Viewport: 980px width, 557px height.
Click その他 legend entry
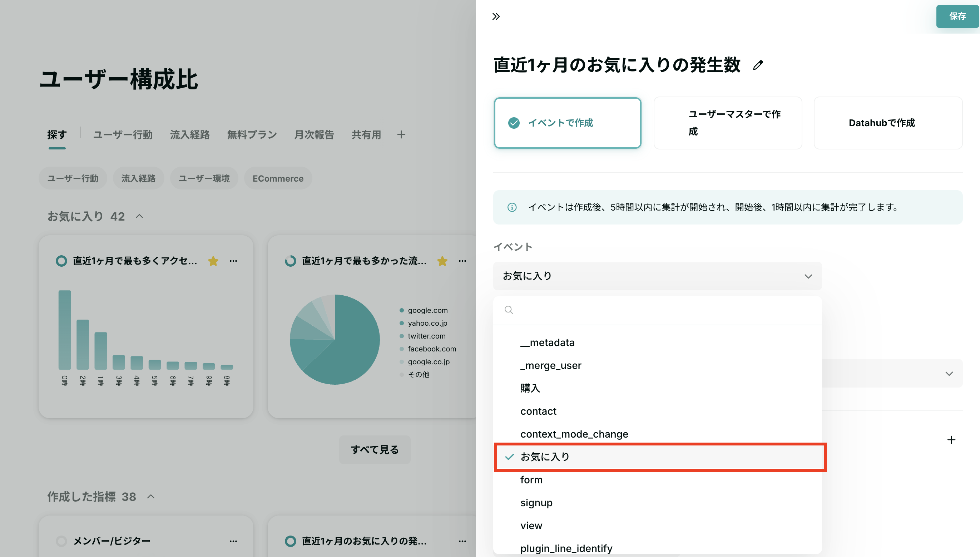(415, 375)
